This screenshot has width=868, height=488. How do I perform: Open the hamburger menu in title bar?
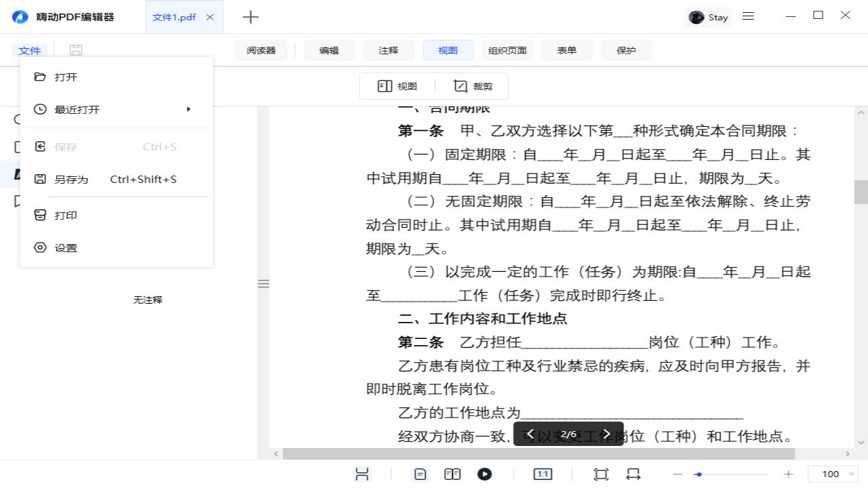(749, 16)
